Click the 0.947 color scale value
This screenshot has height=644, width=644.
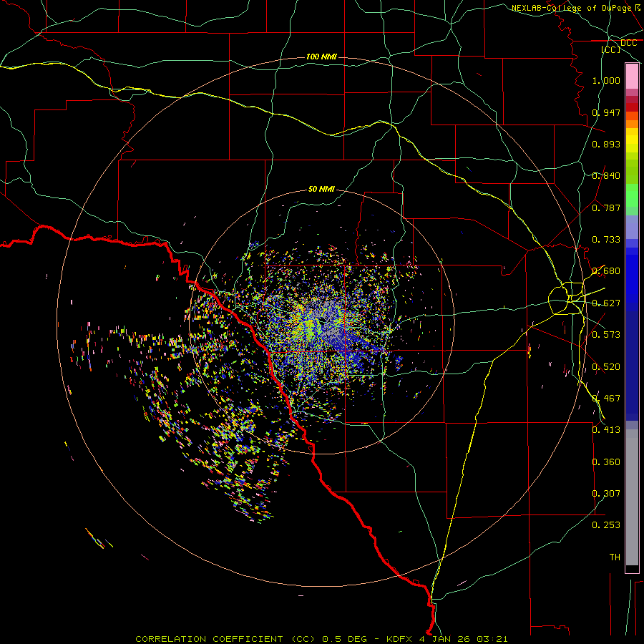pos(606,112)
